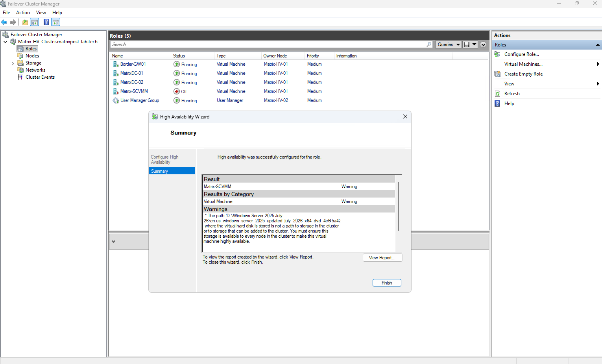The width and height of the screenshot is (602, 364).
Task: Expand the Storage tree node
Action: pyautogui.click(x=13, y=63)
